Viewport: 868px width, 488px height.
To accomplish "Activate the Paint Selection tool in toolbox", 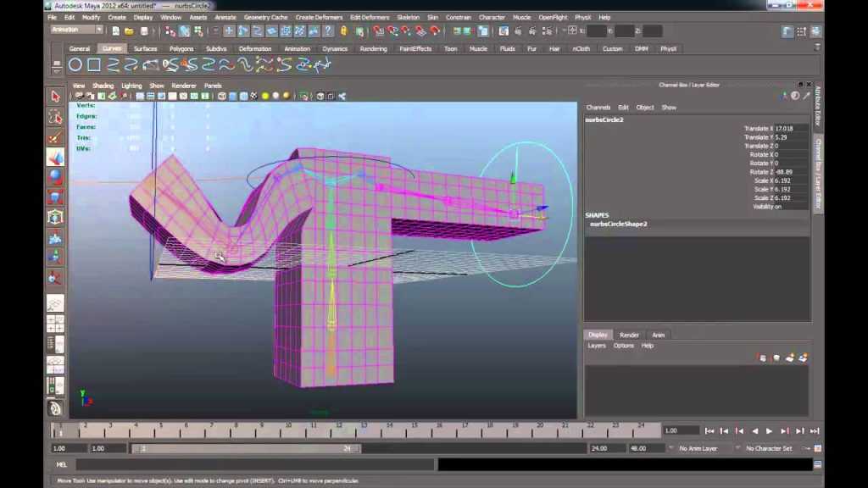I will [x=55, y=137].
